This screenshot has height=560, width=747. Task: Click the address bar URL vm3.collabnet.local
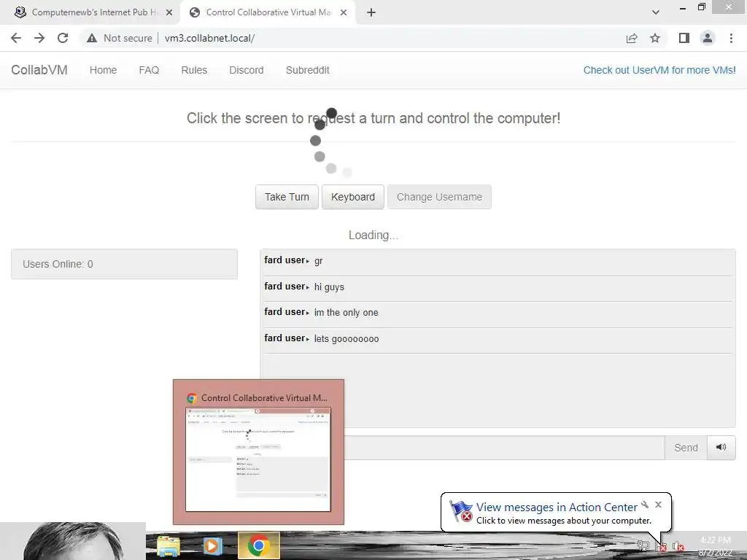point(209,38)
